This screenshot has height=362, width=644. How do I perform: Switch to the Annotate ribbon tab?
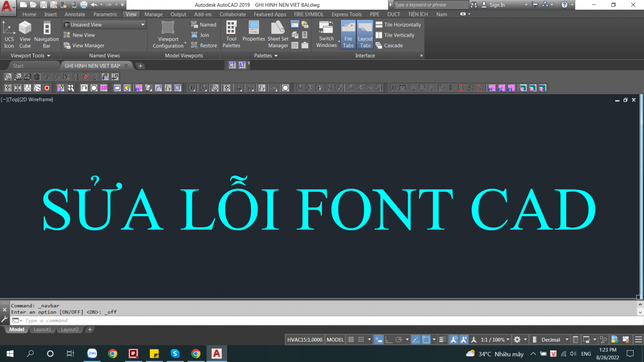[x=75, y=14]
